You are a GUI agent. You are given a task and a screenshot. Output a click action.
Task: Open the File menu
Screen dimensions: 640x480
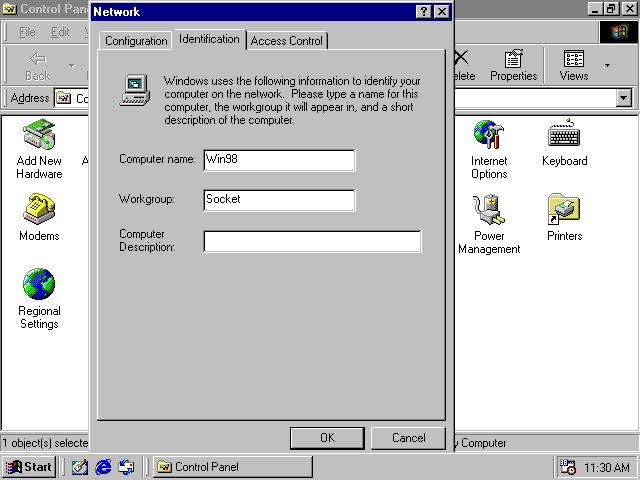(27, 32)
